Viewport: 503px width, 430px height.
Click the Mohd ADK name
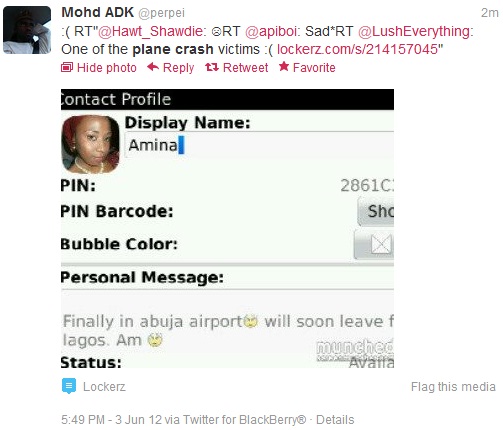pyautogui.click(x=97, y=12)
